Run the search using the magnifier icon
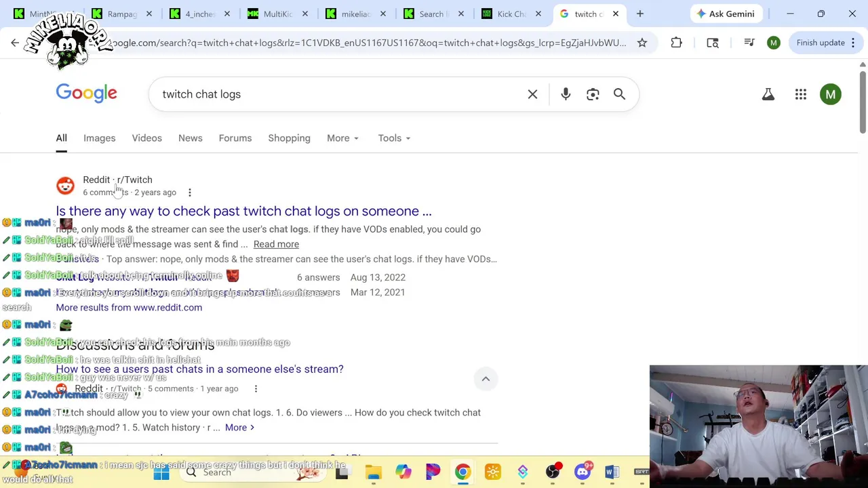868x488 pixels. click(x=619, y=94)
